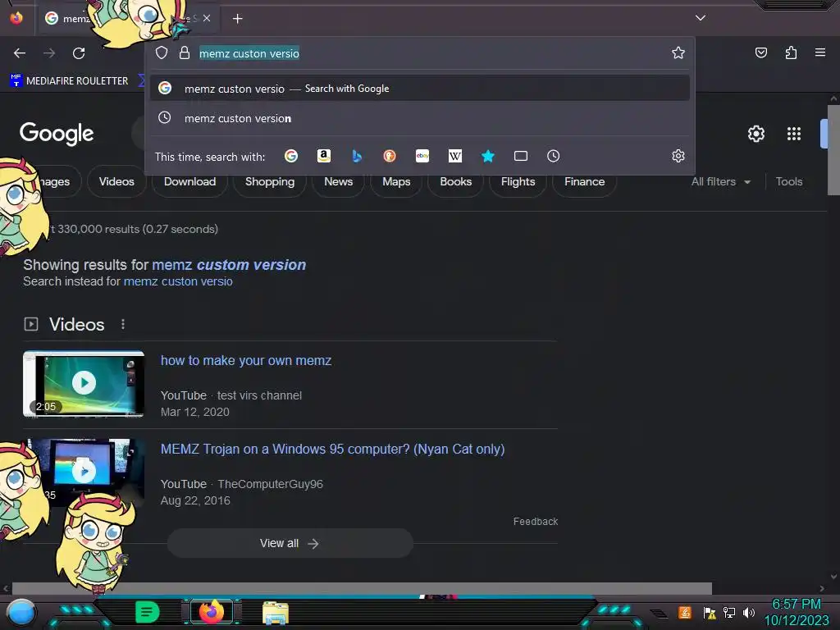Open File Explorer from the taskbar
Image resolution: width=840 pixels, height=630 pixels.
pos(276,612)
